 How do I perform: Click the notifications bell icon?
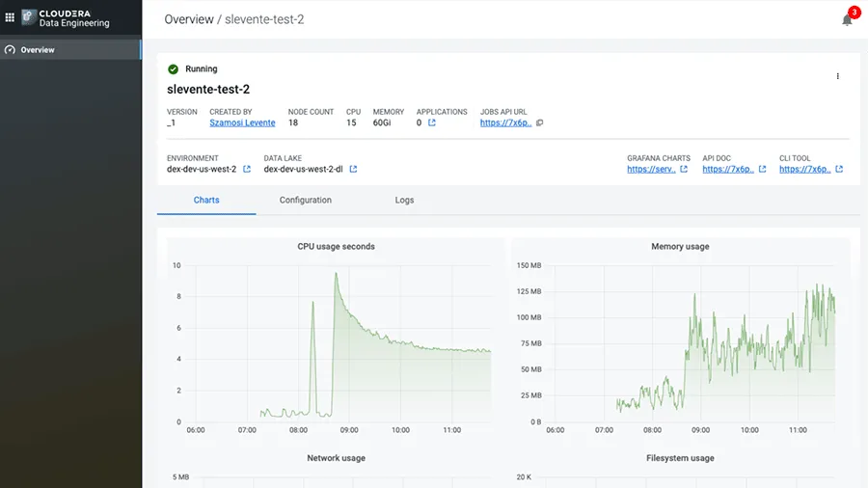click(847, 20)
